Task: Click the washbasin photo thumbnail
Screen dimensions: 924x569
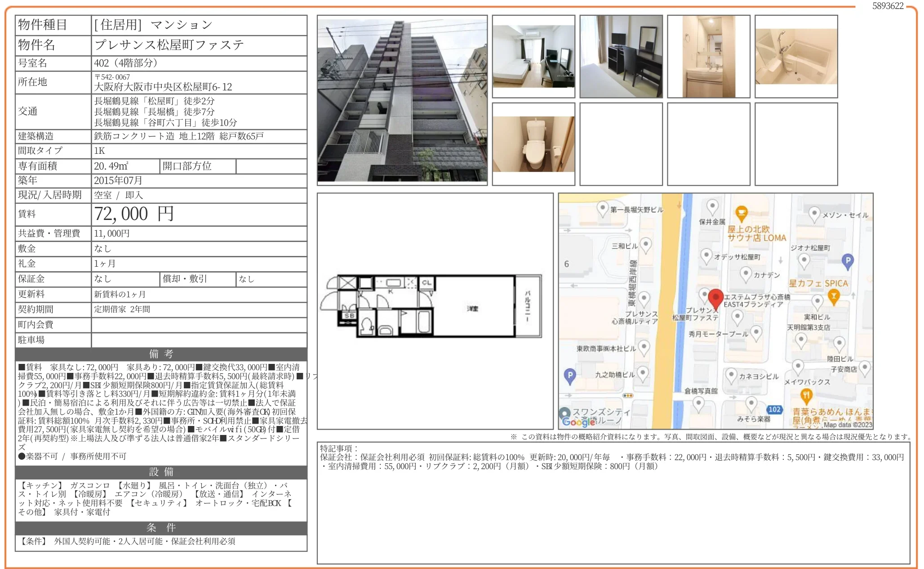Action: (x=709, y=56)
